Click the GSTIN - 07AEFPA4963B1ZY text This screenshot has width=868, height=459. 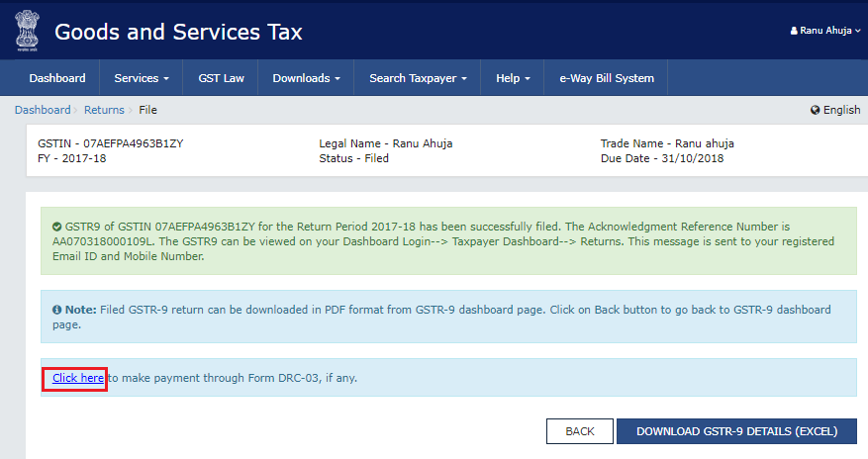[111, 143]
